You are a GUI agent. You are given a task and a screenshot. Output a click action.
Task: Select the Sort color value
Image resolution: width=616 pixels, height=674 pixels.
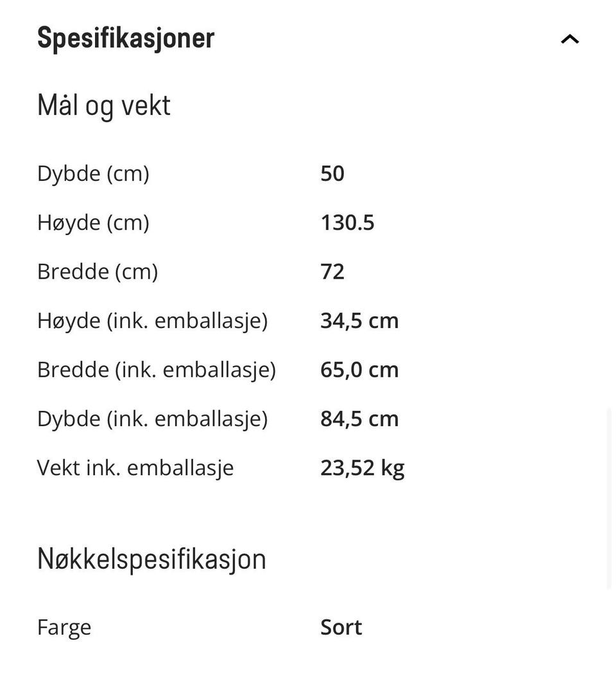click(341, 628)
